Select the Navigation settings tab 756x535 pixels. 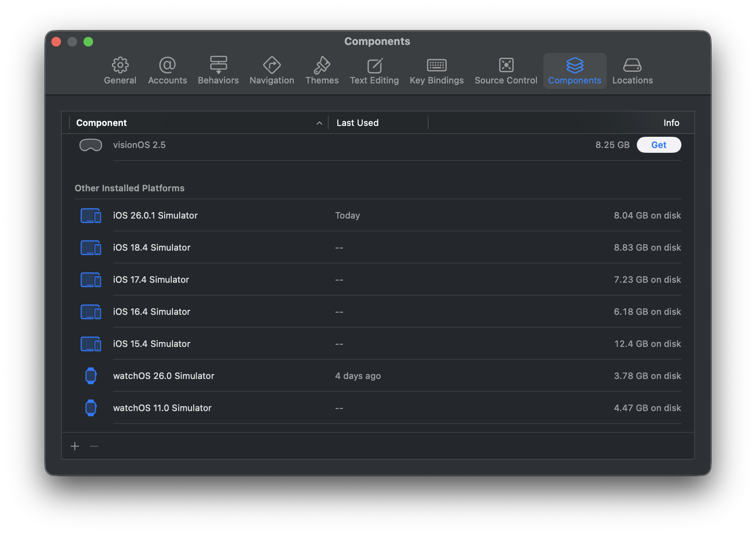point(272,71)
